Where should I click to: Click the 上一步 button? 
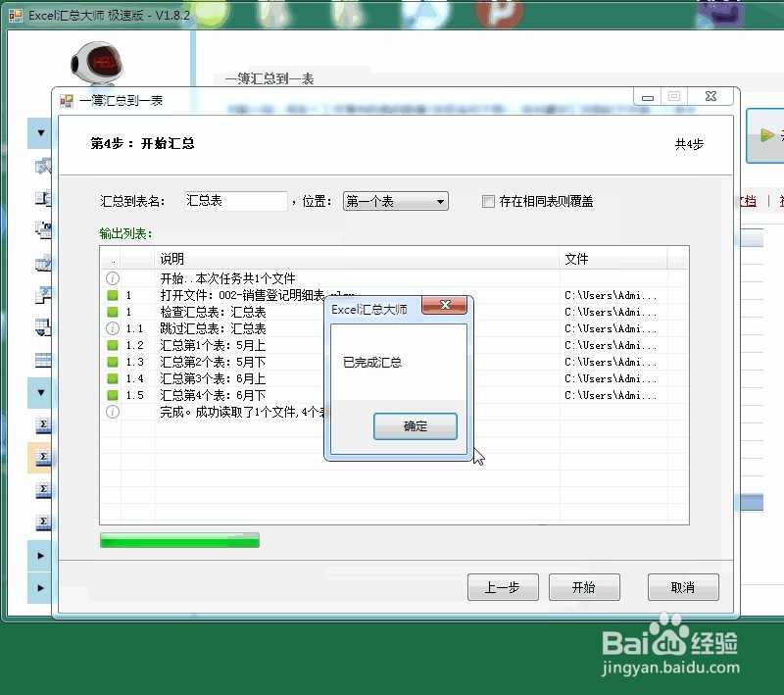click(503, 587)
